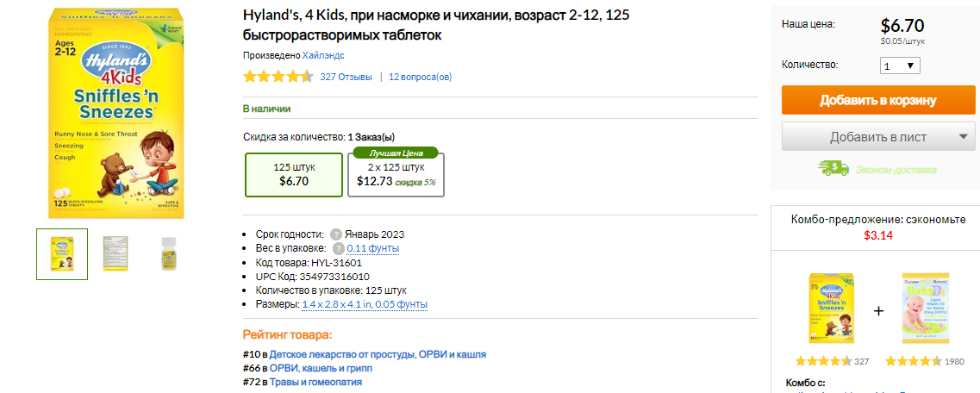Select the first front box thumbnail
This screenshot has height=393, width=980.
pyautogui.click(x=62, y=254)
